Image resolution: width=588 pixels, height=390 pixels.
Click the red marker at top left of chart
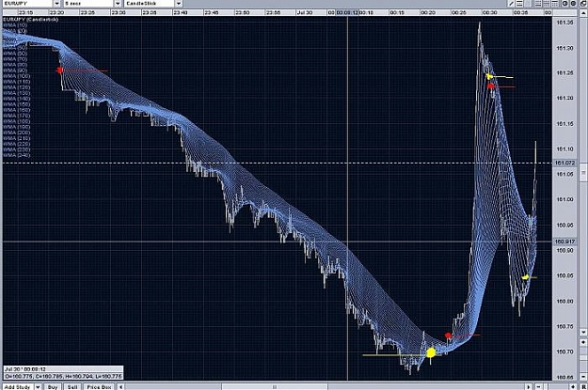point(59,70)
